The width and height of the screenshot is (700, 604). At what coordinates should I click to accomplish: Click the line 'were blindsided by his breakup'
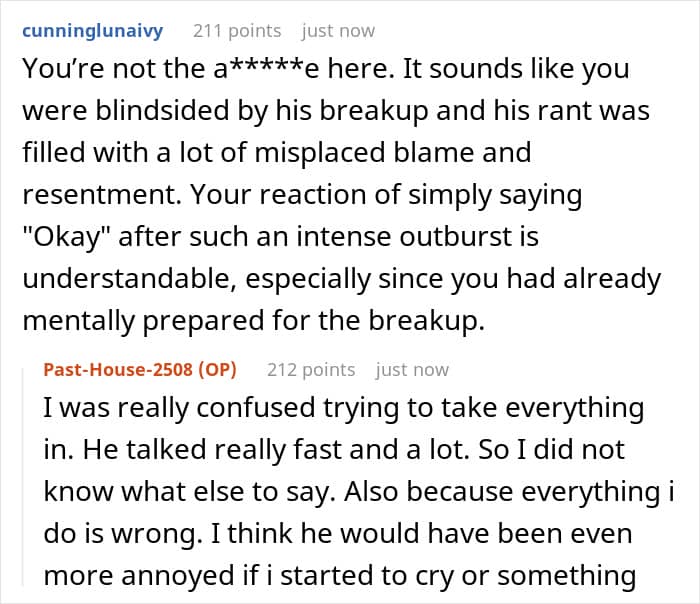coord(336,111)
